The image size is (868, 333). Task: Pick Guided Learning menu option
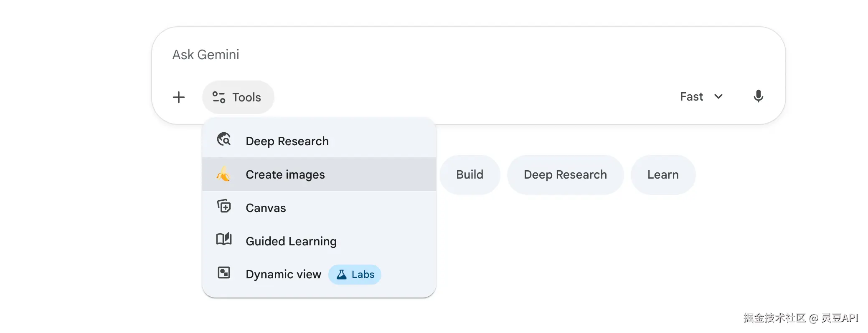tap(291, 241)
